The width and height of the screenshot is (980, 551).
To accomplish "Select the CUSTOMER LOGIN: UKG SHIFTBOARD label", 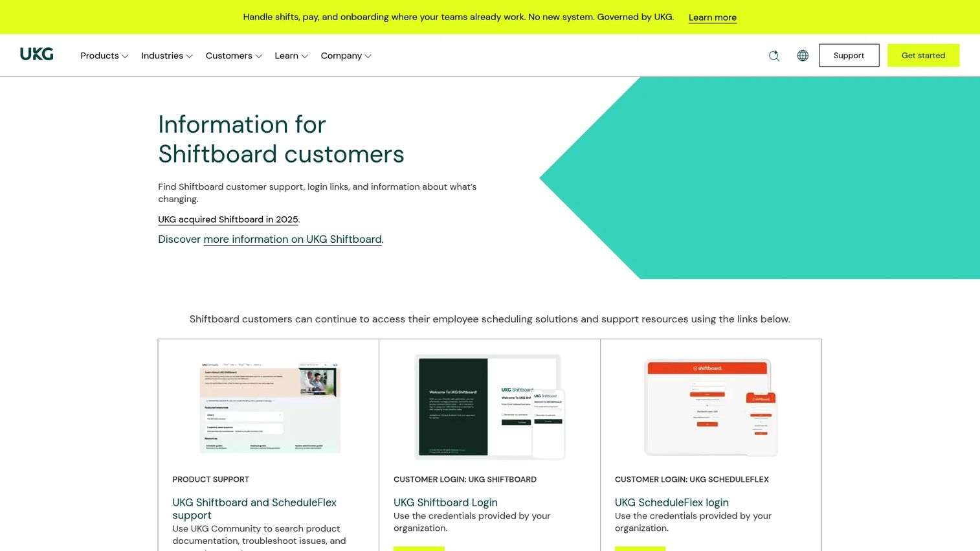I will point(465,480).
